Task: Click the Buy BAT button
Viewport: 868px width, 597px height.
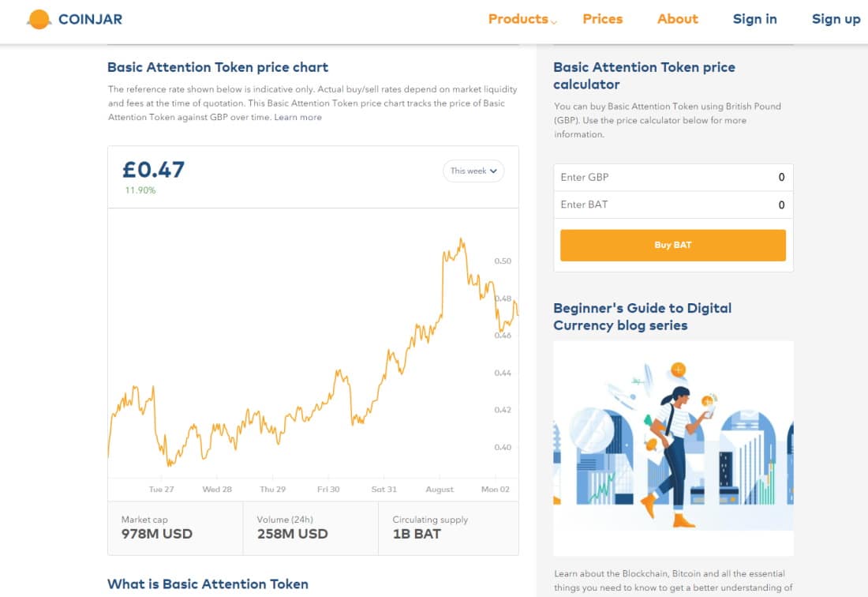Action: click(672, 246)
